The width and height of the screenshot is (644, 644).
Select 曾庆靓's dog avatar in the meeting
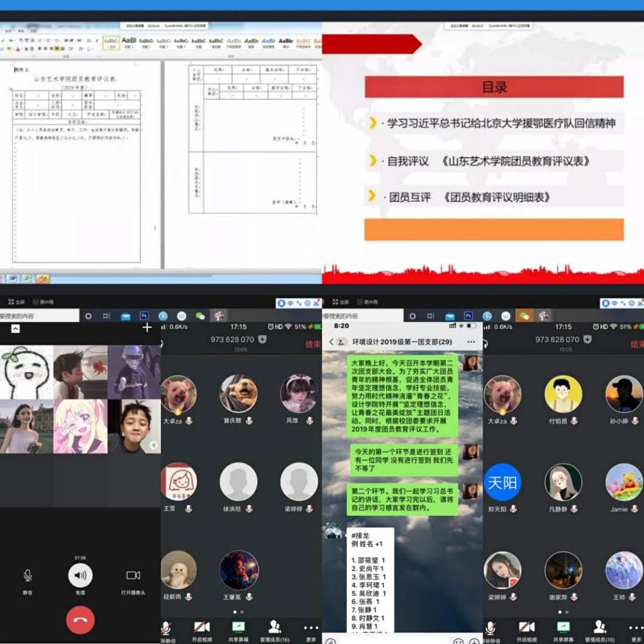239,394
